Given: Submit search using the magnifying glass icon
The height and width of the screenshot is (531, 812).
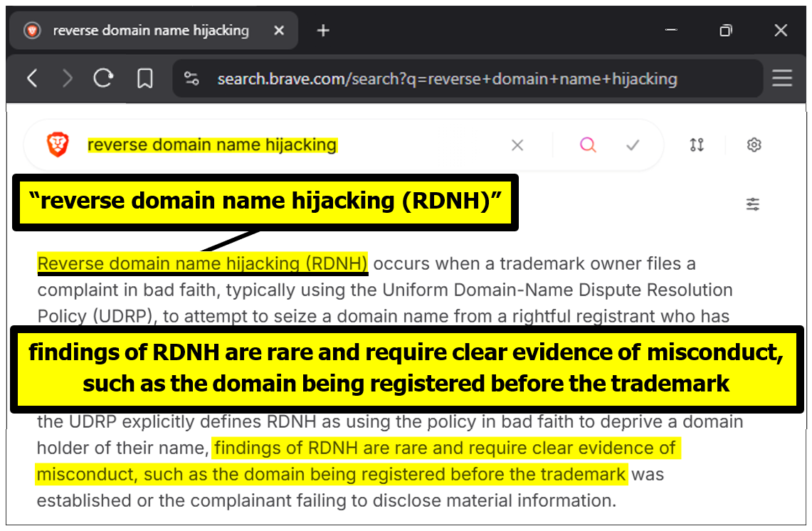Looking at the screenshot, I should [588, 145].
